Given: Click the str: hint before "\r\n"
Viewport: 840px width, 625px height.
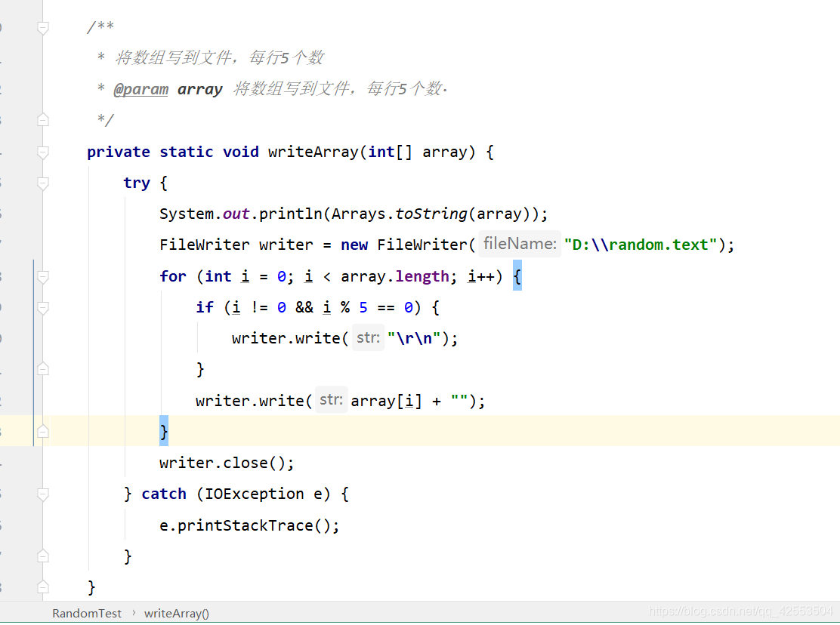Looking at the screenshot, I should [368, 337].
